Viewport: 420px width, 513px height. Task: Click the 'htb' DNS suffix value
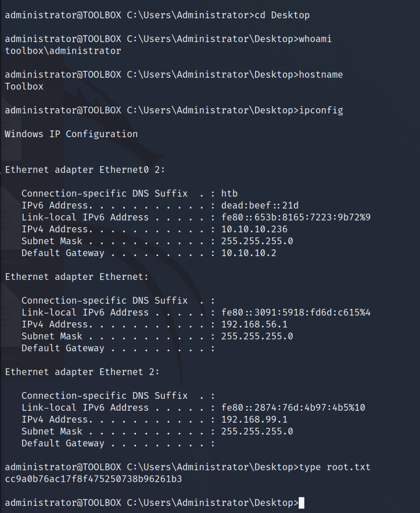pyautogui.click(x=230, y=194)
